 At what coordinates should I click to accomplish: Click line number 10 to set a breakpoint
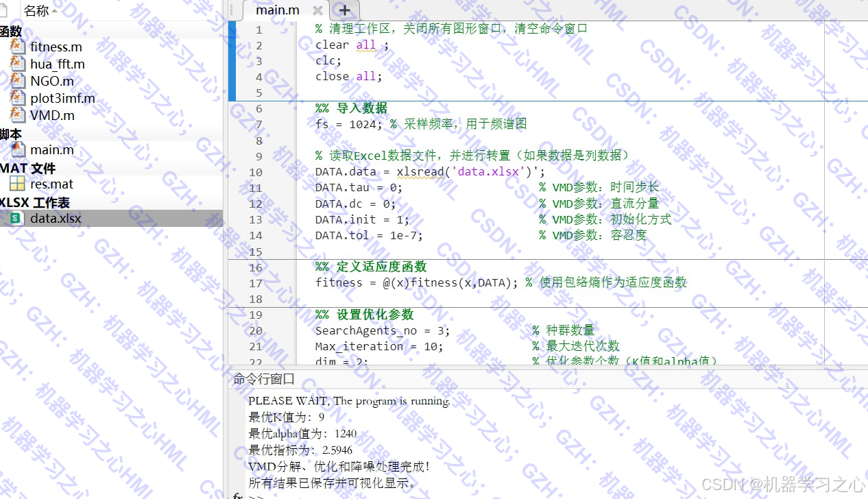(x=255, y=171)
